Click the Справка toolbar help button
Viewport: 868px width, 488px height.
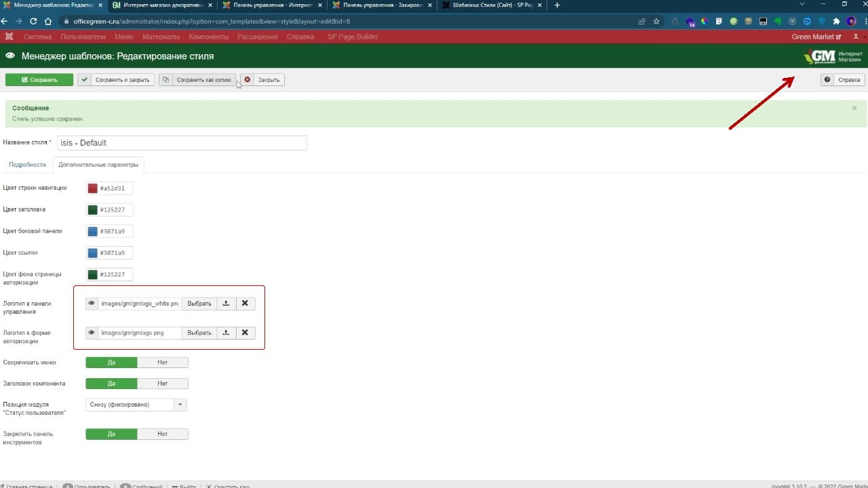tap(843, 80)
